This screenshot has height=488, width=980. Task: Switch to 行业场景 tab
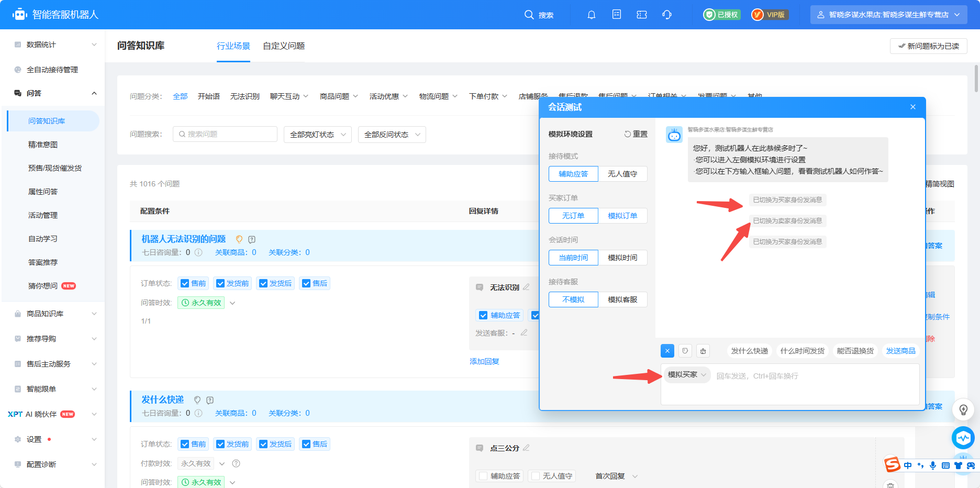point(233,46)
